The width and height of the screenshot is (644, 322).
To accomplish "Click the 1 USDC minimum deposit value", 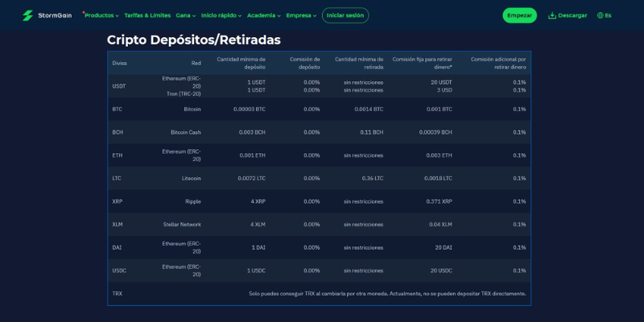I will (256, 270).
